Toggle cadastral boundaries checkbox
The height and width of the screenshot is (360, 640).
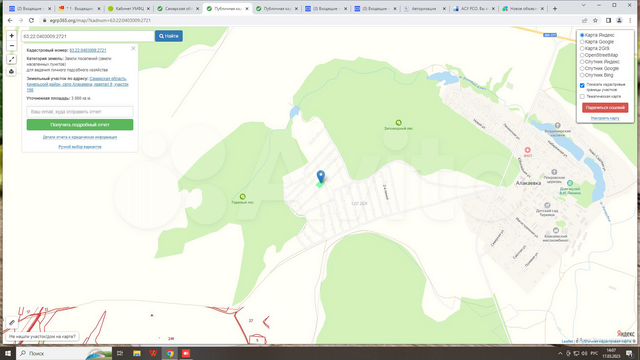(582, 85)
